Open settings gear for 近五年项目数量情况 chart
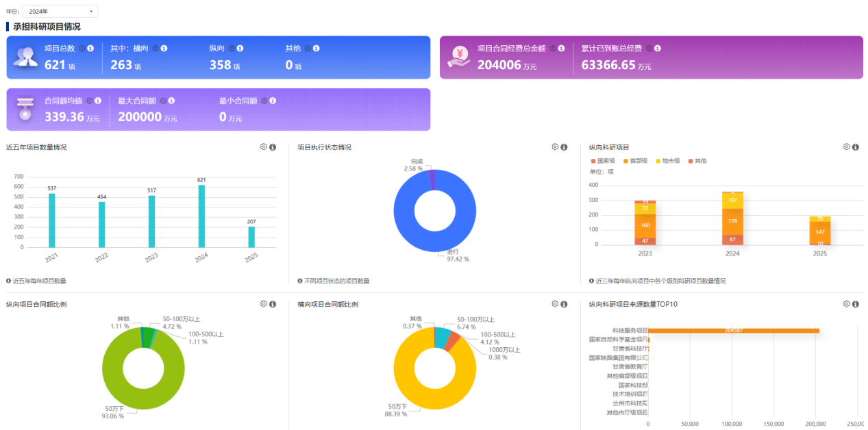This screenshot has height=430, width=868. click(264, 147)
